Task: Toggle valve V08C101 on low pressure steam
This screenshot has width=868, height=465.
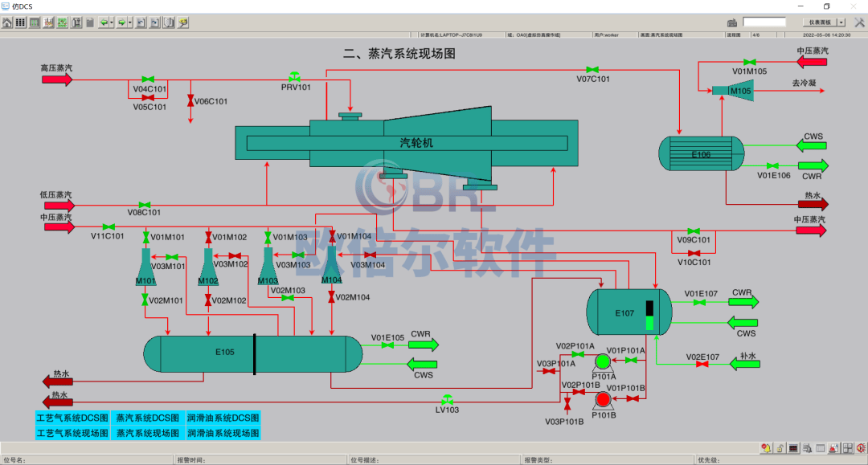Action: click(x=145, y=205)
